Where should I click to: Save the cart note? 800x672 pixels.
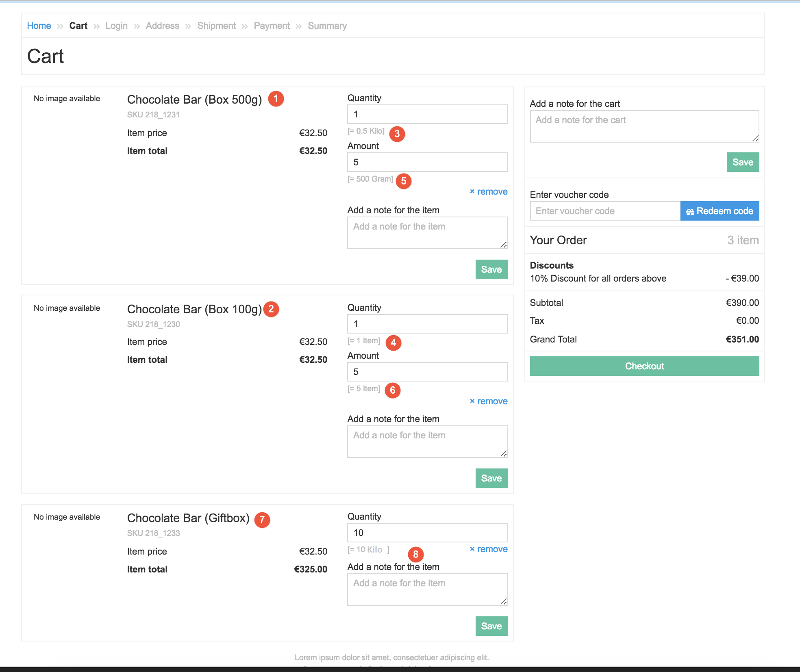tap(742, 162)
